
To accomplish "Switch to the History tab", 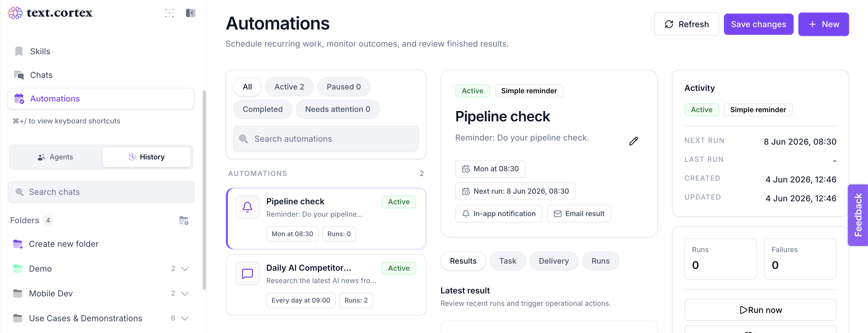I will [x=146, y=157].
